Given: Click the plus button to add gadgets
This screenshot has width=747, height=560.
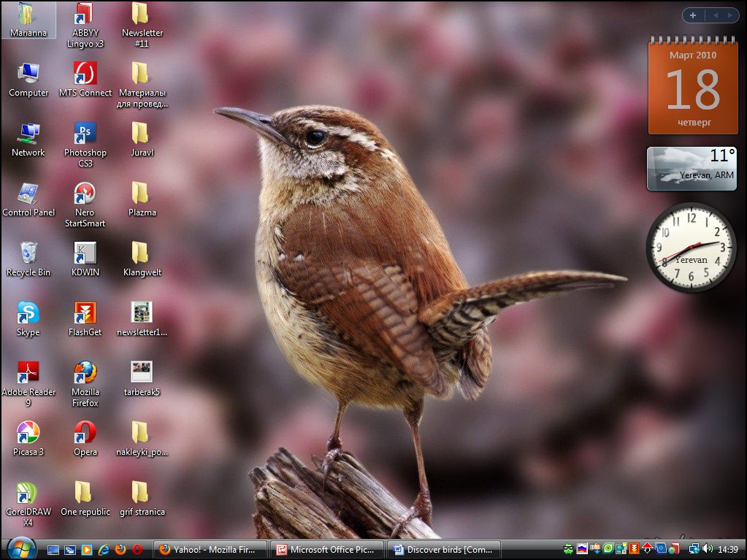Looking at the screenshot, I should click(692, 15).
